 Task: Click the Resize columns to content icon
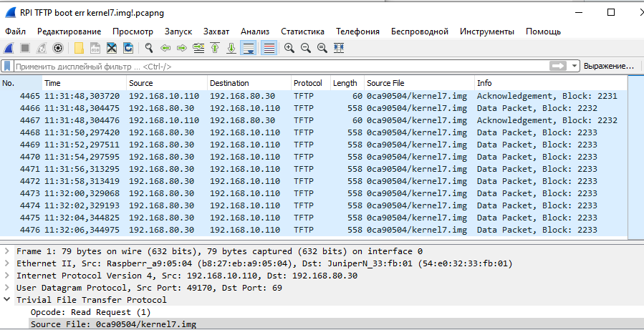click(x=339, y=48)
